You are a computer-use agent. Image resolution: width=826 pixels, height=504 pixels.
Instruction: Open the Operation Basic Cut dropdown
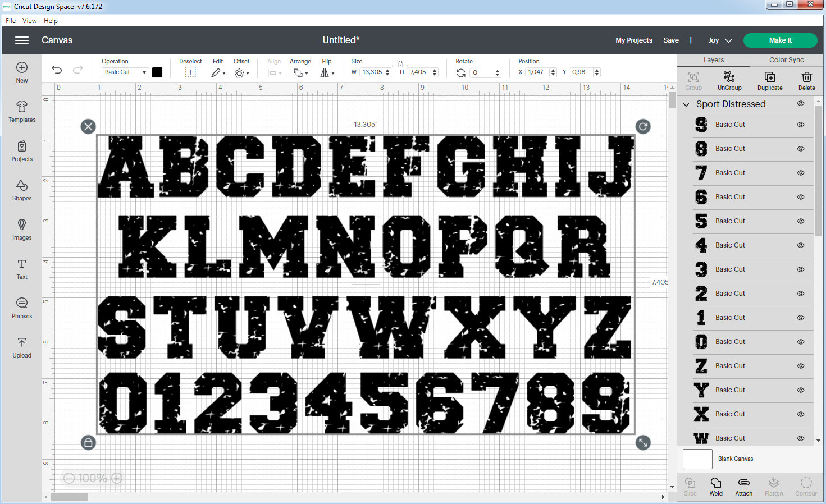coord(125,72)
